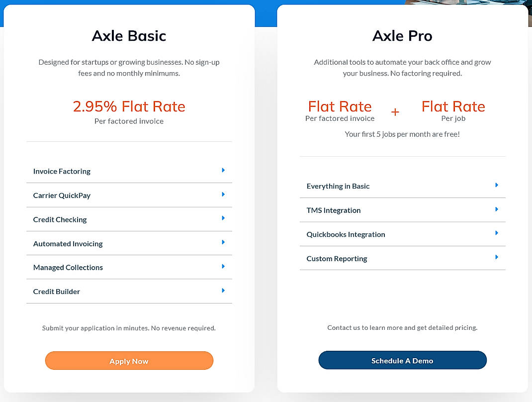Expand the Credit Builder details arrow
The width and height of the screenshot is (532, 402).
pyautogui.click(x=223, y=291)
